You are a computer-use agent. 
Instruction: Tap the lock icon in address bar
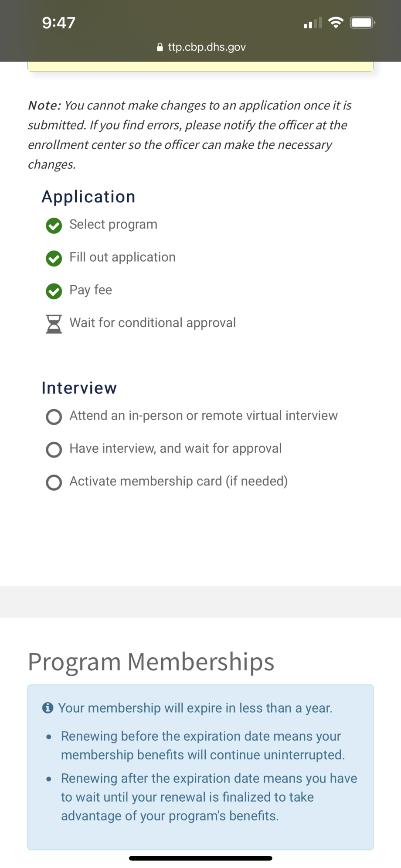pyautogui.click(x=160, y=47)
